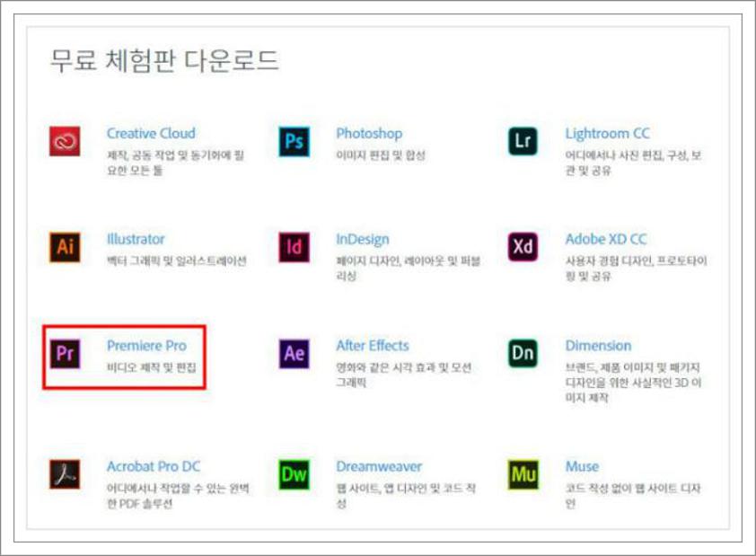The height and width of the screenshot is (556, 756).
Task: Open the After Effects link
Action: [x=373, y=346]
